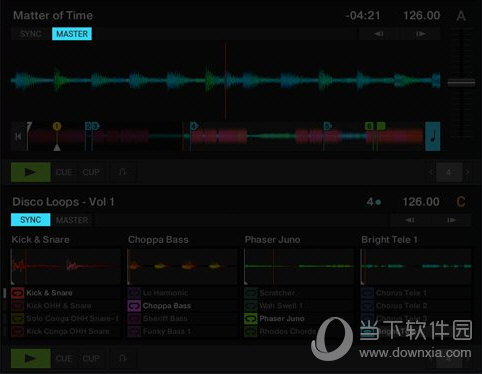This screenshot has width=482, height=374.
Task: Click the Bright Tele 1 slot waveform
Action: click(416, 266)
